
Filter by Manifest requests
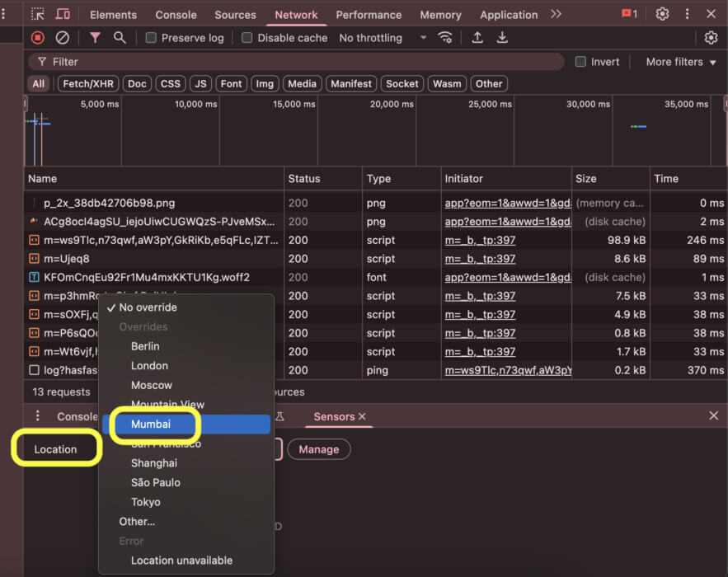coord(351,83)
